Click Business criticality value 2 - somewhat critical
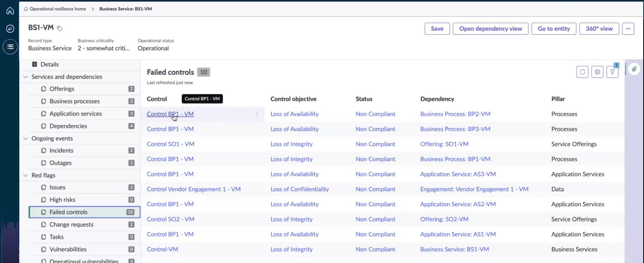This screenshot has width=644, height=263. pyautogui.click(x=104, y=48)
